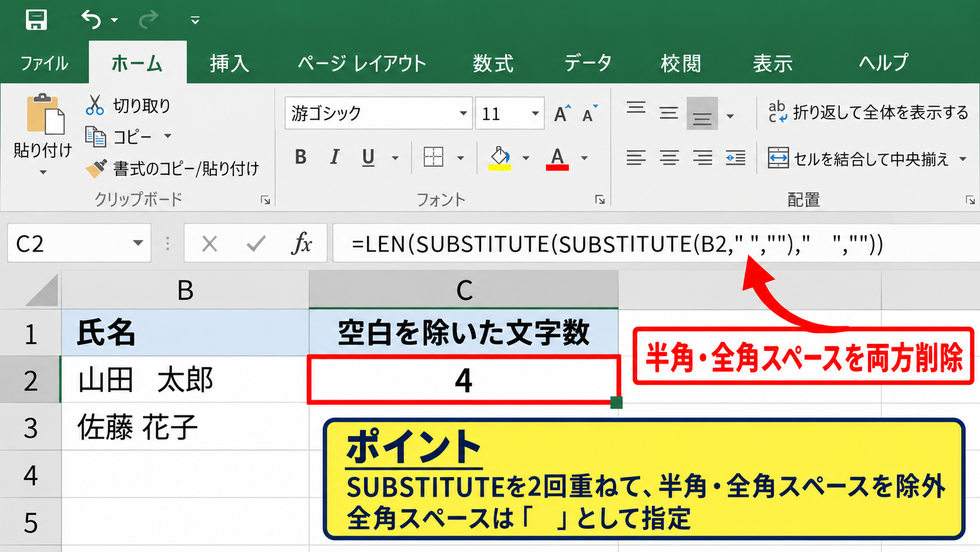Center text horizontally icon
This screenshot has height=552, width=980.
669,158
